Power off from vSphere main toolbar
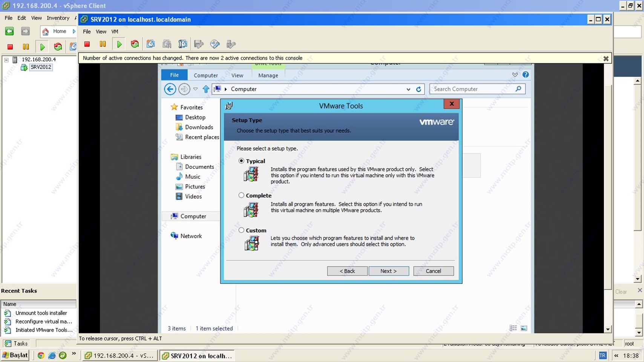Screen dimensions: 644x362 click(10, 47)
